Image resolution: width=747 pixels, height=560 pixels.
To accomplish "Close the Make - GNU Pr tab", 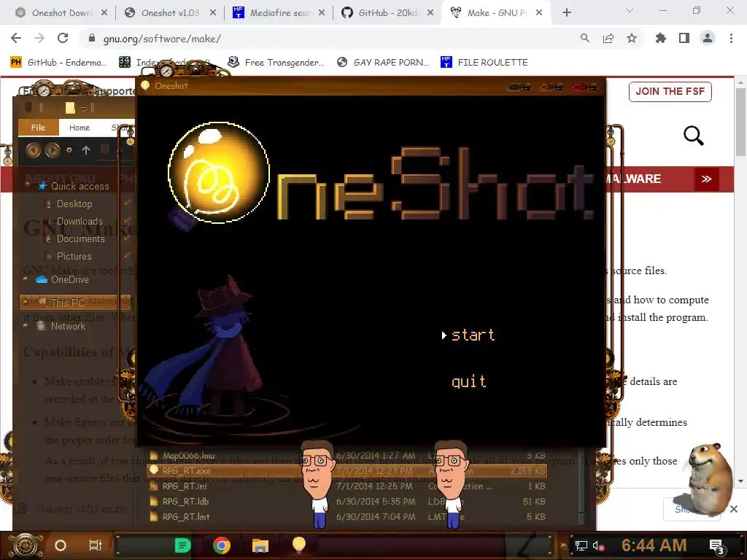I will click(x=539, y=13).
